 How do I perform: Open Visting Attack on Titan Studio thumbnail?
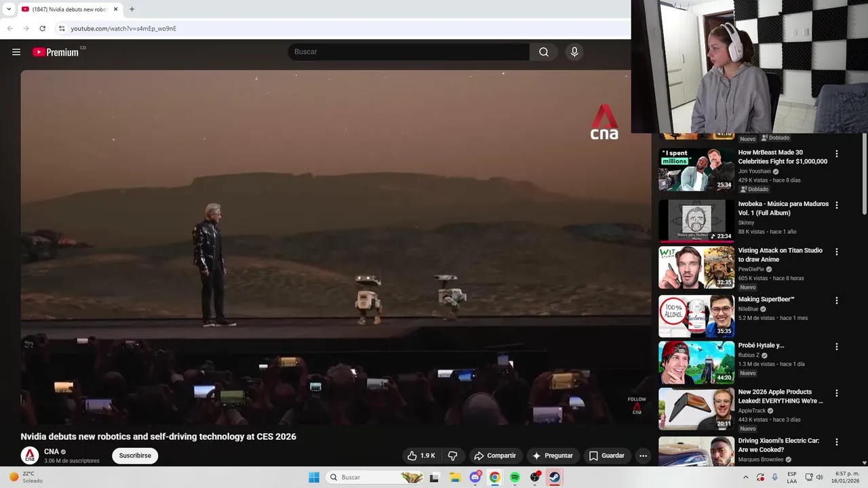696,268
